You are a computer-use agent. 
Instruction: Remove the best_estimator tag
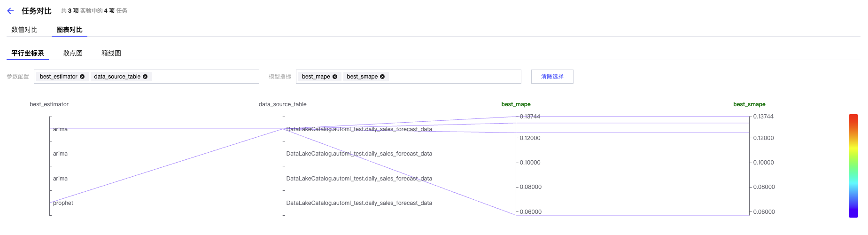(82, 77)
